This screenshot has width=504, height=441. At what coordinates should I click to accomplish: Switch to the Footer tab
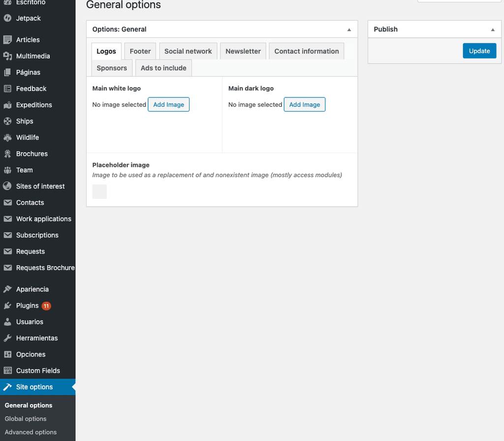click(x=140, y=51)
